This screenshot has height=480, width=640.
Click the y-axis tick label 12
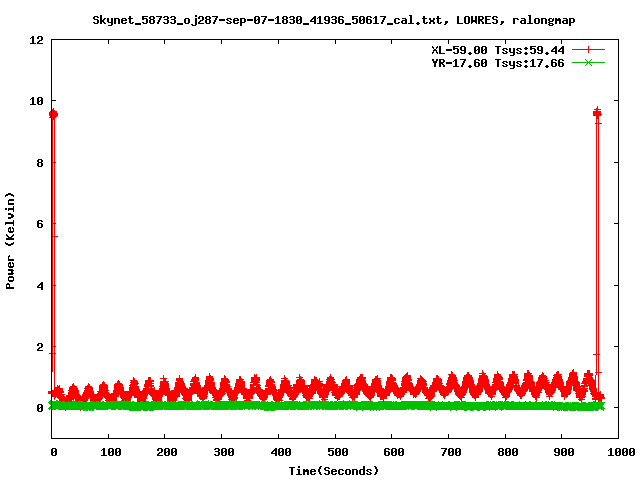pos(36,40)
